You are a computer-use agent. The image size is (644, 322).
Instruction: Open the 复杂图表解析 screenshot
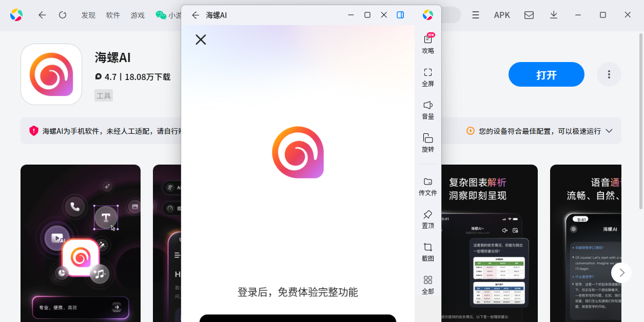490,243
